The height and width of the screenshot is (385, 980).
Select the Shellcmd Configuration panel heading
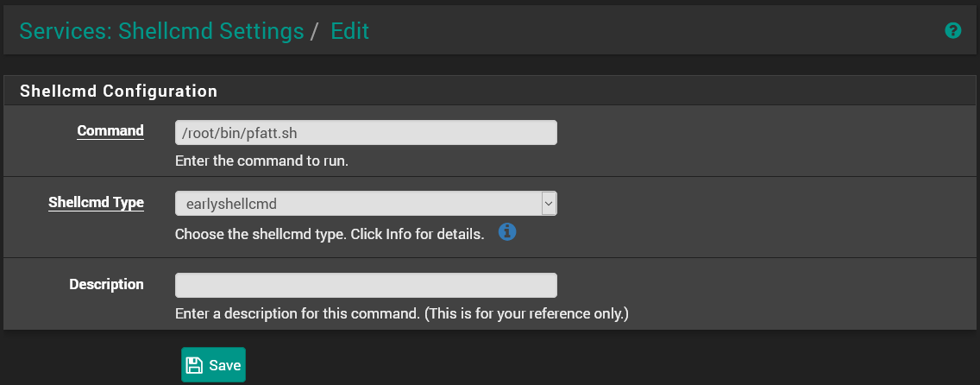coord(118,91)
